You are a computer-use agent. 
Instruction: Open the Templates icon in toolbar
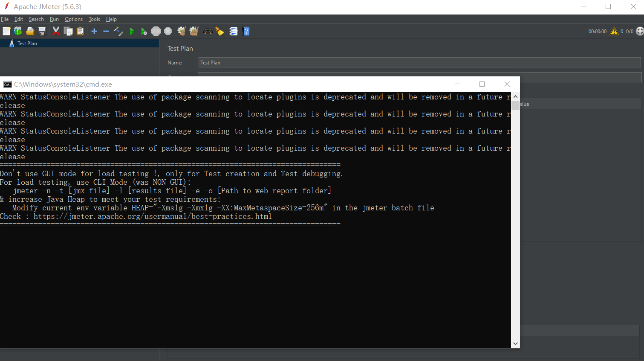click(18, 31)
